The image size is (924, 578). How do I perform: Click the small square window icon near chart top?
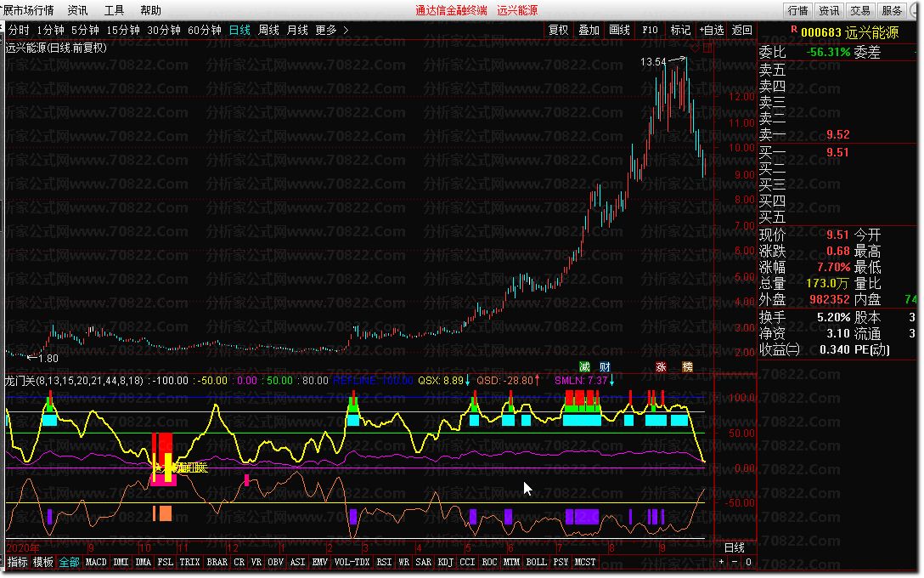pos(707,48)
